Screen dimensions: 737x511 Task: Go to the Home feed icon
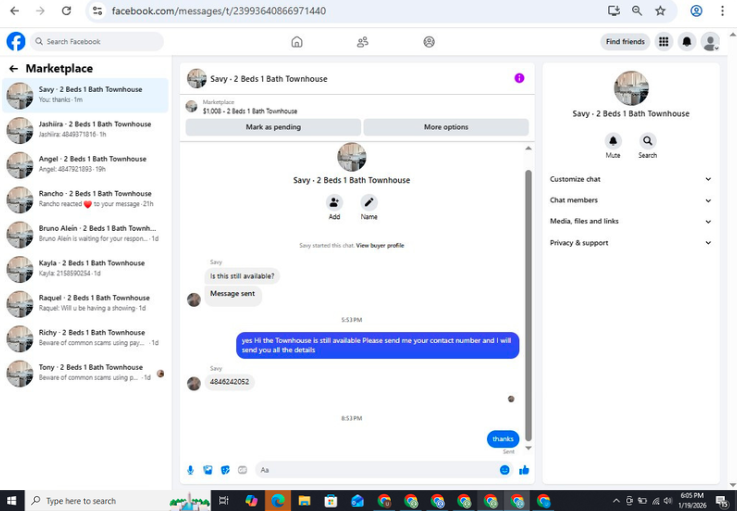pos(297,42)
